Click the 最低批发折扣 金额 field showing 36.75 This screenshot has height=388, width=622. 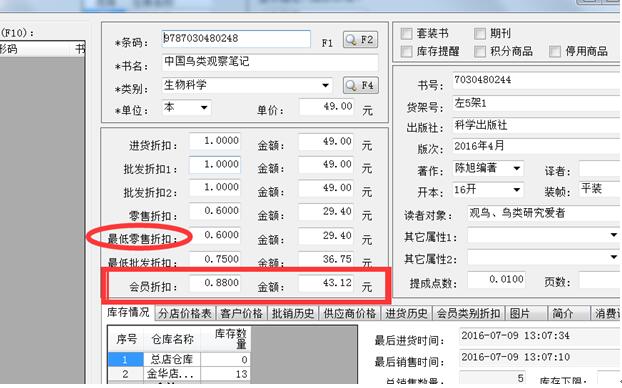[x=326, y=259]
